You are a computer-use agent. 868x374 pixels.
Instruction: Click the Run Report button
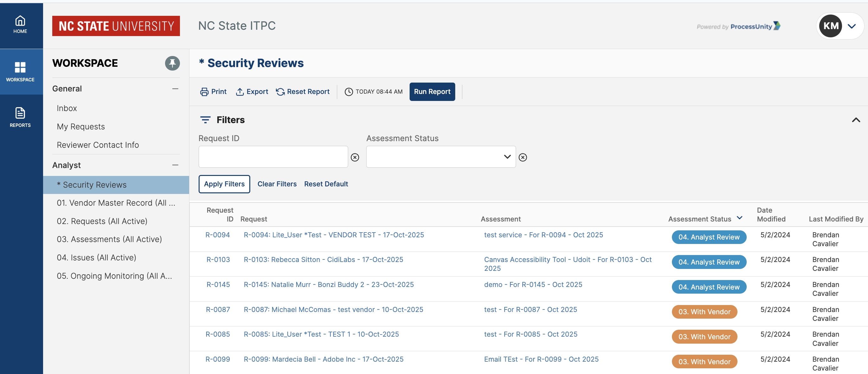(x=432, y=92)
